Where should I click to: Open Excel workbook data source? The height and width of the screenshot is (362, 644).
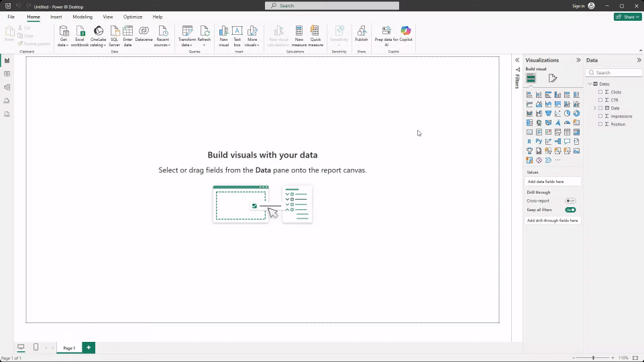click(x=80, y=36)
